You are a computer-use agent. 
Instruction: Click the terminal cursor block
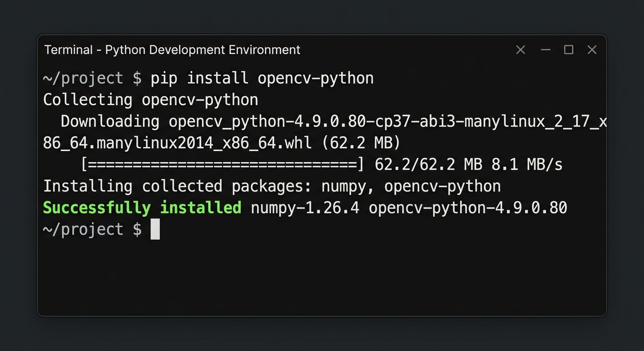[x=155, y=229]
